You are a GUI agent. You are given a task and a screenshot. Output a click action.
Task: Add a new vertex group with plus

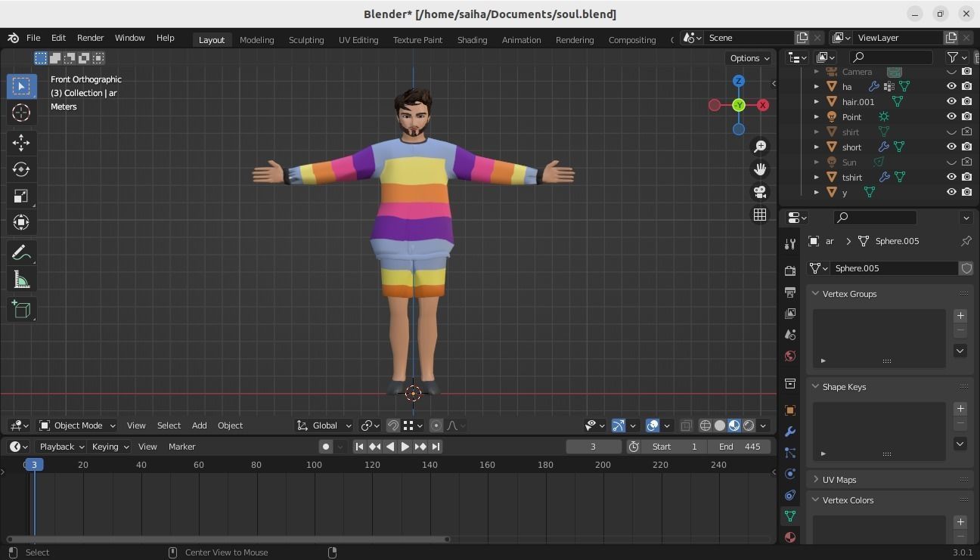pos(960,315)
